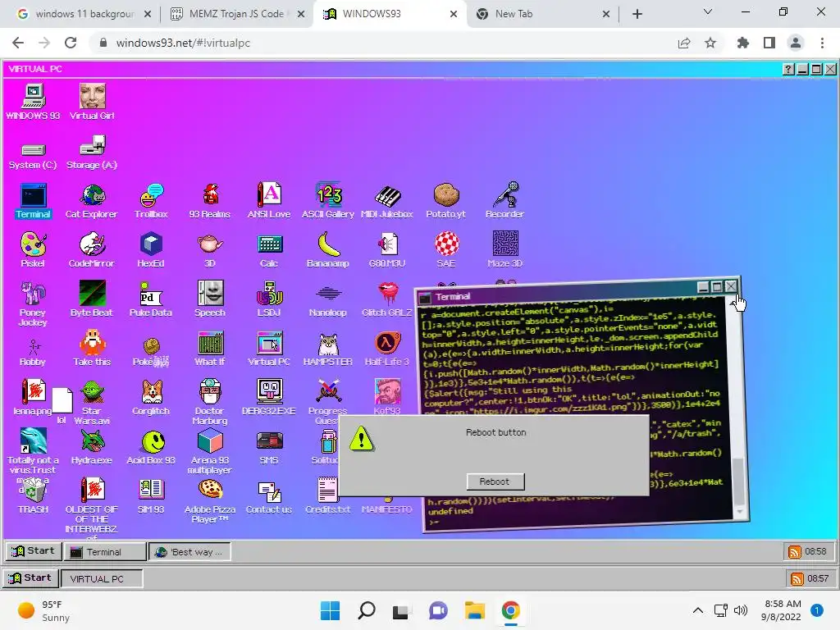Image resolution: width=840 pixels, height=630 pixels.
Task: Open the DEFRG32.EXE icon
Action: pyautogui.click(x=269, y=398)
